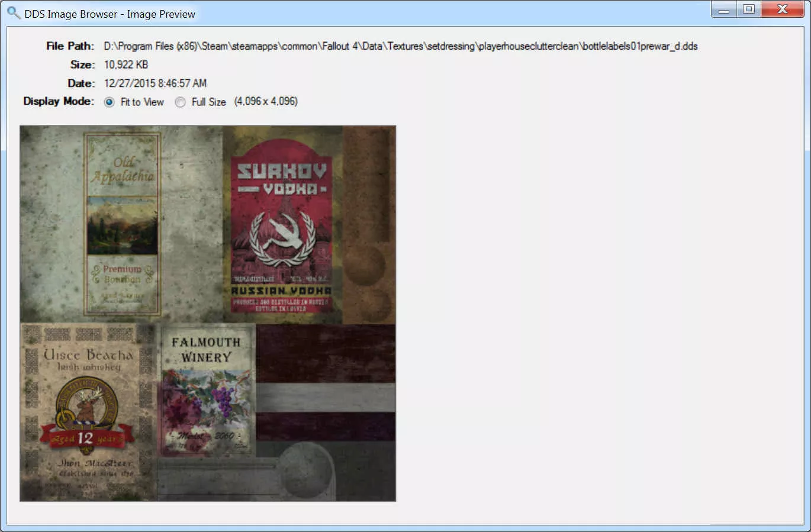
Task: Click the Size label
Action: click(82, 65)
